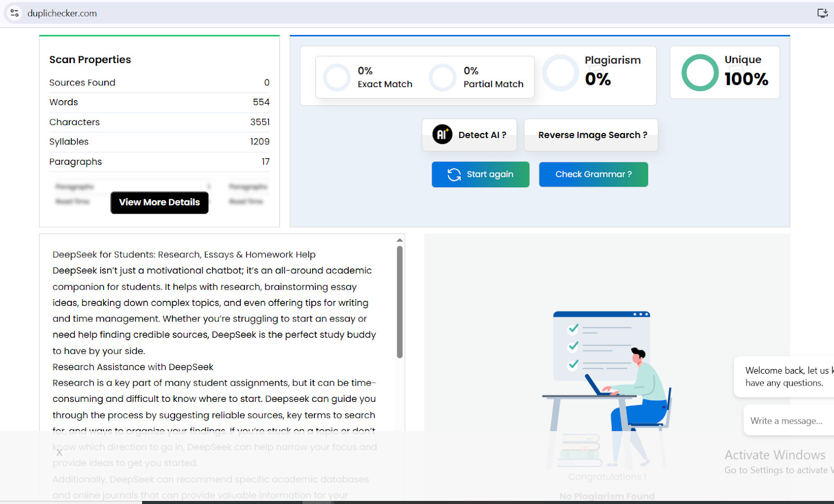This screenshot has height=504, width=834.
Task: Click the Unique 100% text
Action: pyautogui.click(x=746, y=71)
